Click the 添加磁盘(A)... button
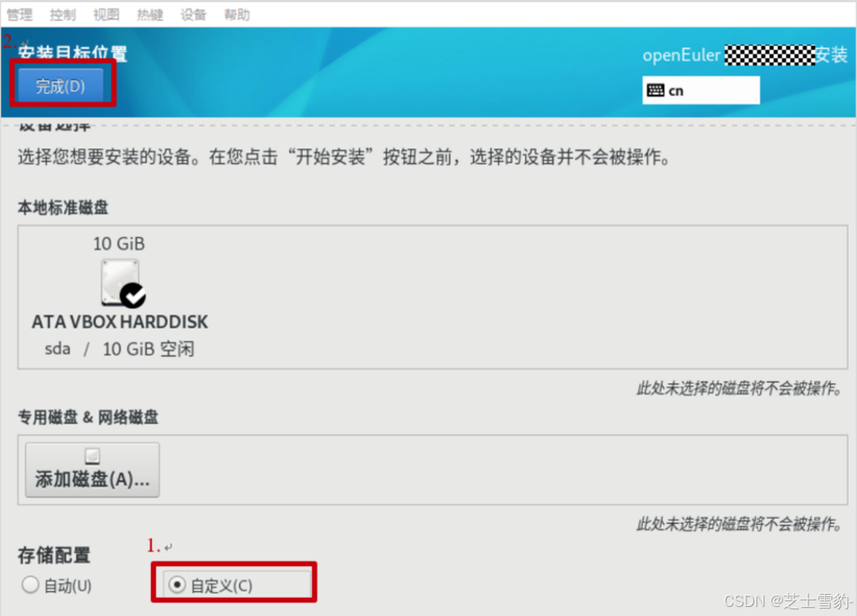857x616 pixels. pyautogui.click(x=92, y=470)
